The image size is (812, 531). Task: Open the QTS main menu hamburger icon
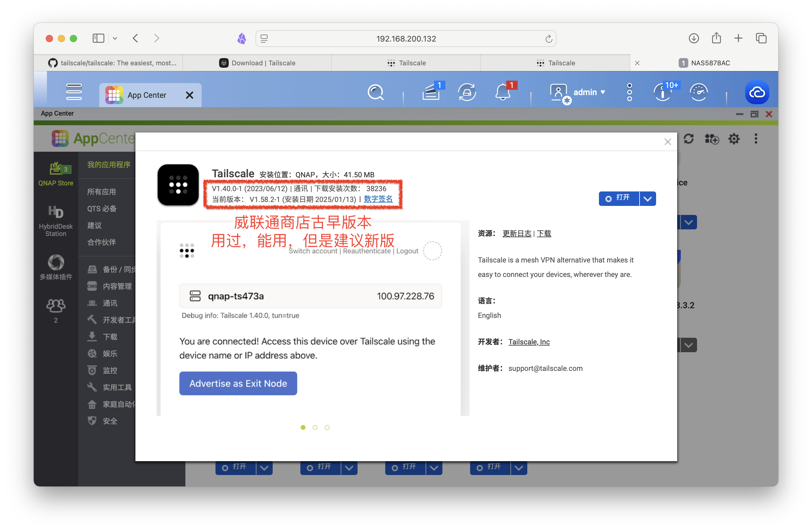[x=74, y=92]
